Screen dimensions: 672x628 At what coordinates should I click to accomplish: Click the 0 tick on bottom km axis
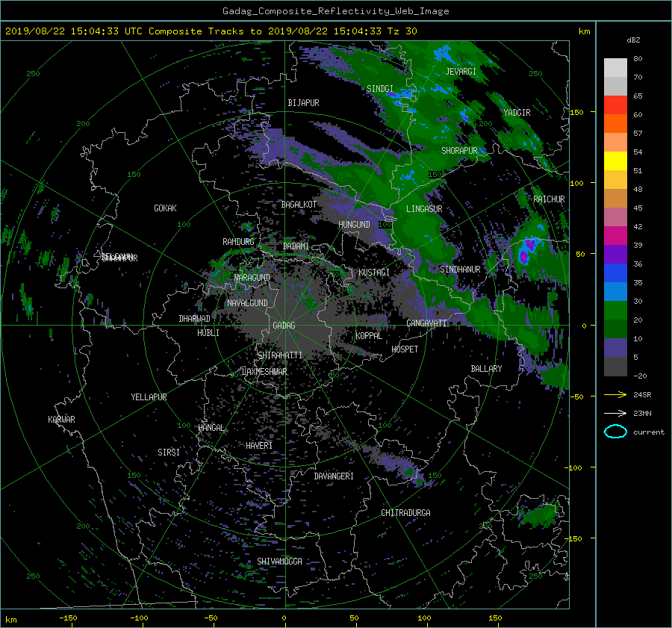pyautogui.click(x=284, y=618)
